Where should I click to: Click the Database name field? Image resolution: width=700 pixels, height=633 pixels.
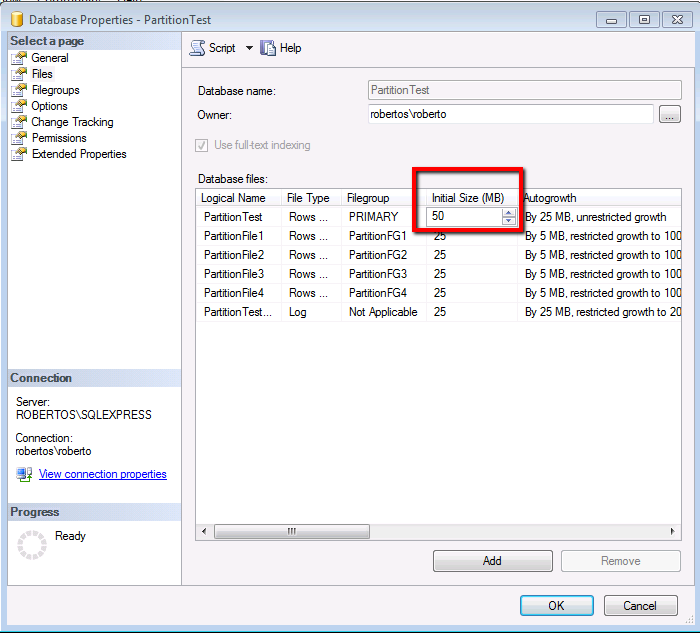(x=525, y=90)
